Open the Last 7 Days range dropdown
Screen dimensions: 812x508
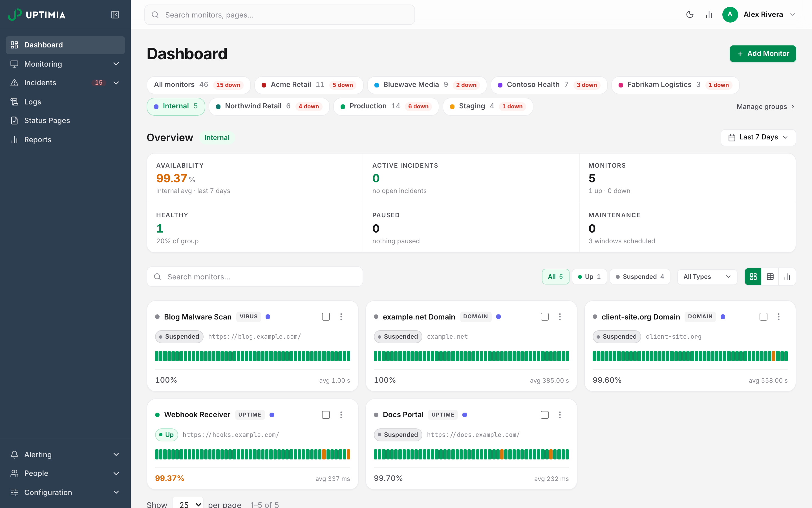click(758, 137)
